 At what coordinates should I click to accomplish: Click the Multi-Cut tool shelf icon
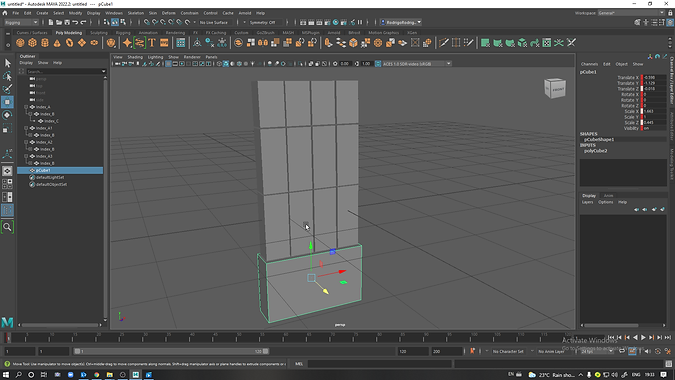pyautogui.click(x=443, y=43)
